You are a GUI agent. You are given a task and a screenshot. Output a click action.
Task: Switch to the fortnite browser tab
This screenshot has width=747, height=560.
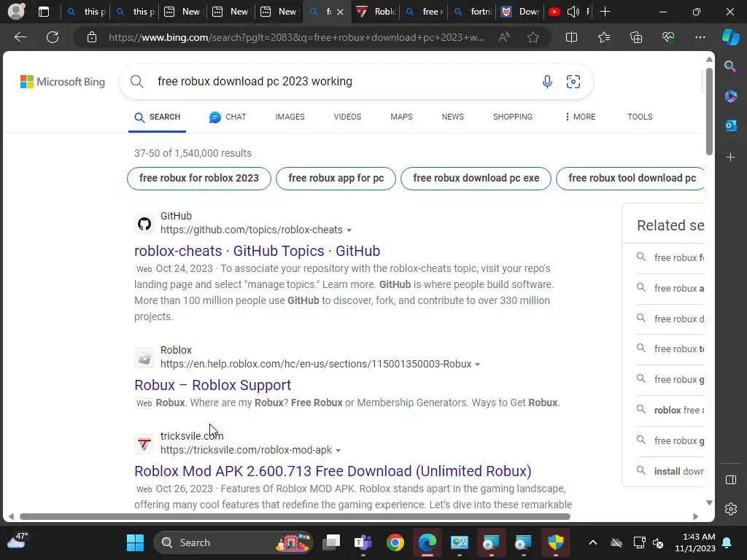[x=472, y=12]
